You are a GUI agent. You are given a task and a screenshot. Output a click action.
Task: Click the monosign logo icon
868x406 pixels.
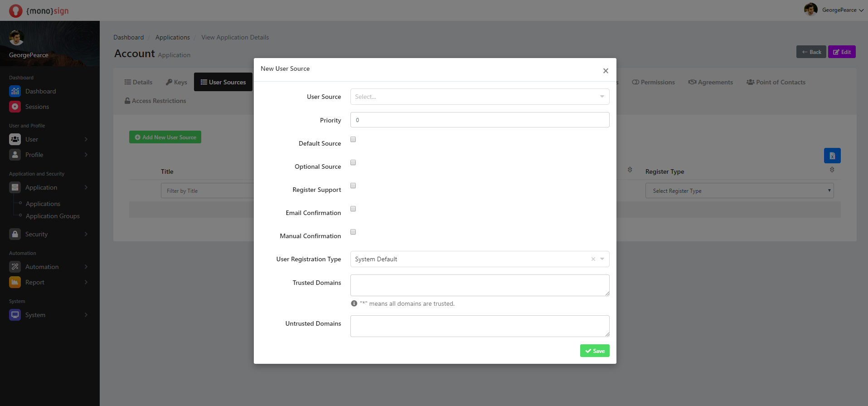(15, 10)
